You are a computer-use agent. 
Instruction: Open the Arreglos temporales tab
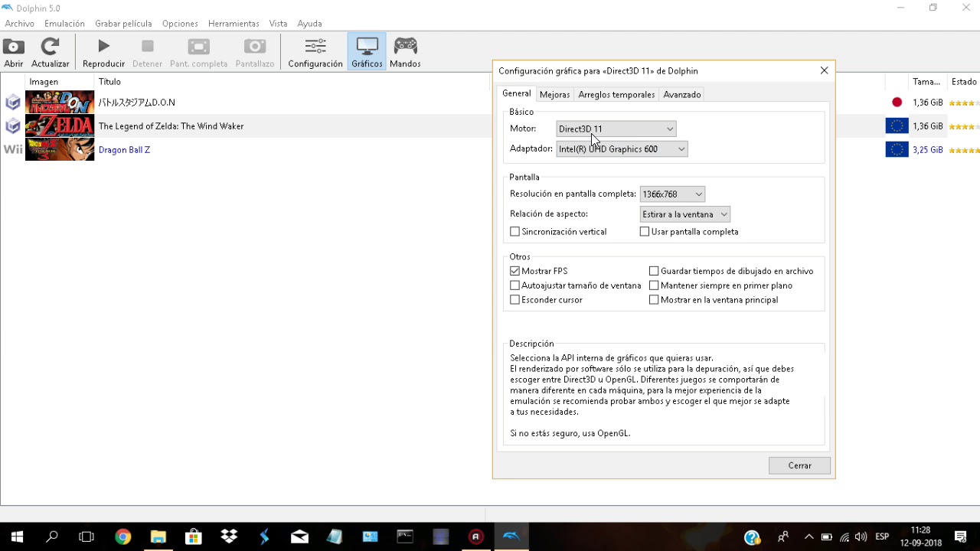[x=616, y=95]
